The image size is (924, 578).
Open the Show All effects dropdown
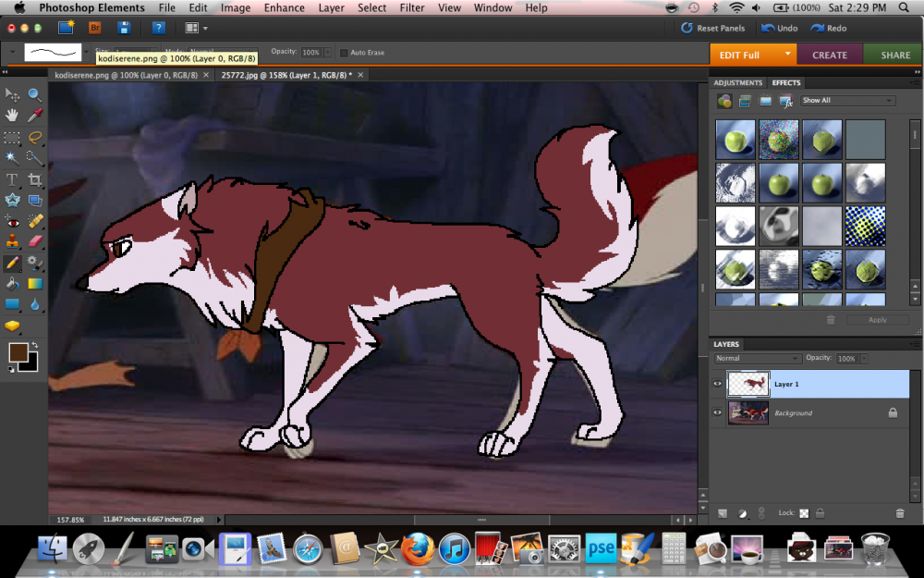[847, 100]
